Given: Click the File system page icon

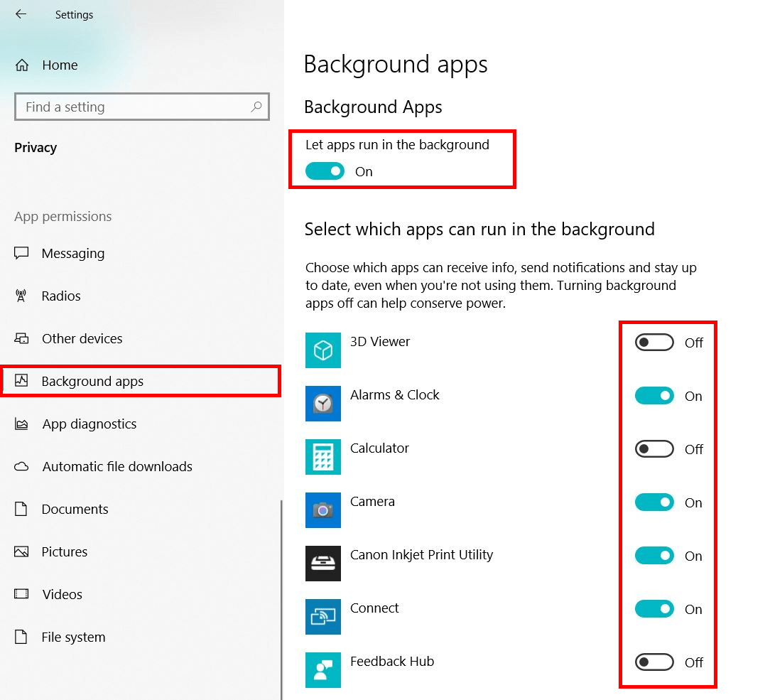Looking at the screenshot, I should (x=21, y=637).
